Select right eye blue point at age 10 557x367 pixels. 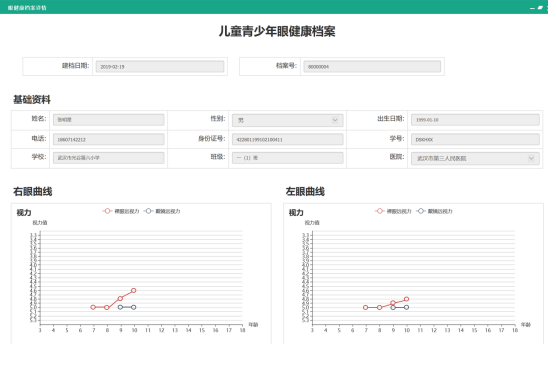134,307
